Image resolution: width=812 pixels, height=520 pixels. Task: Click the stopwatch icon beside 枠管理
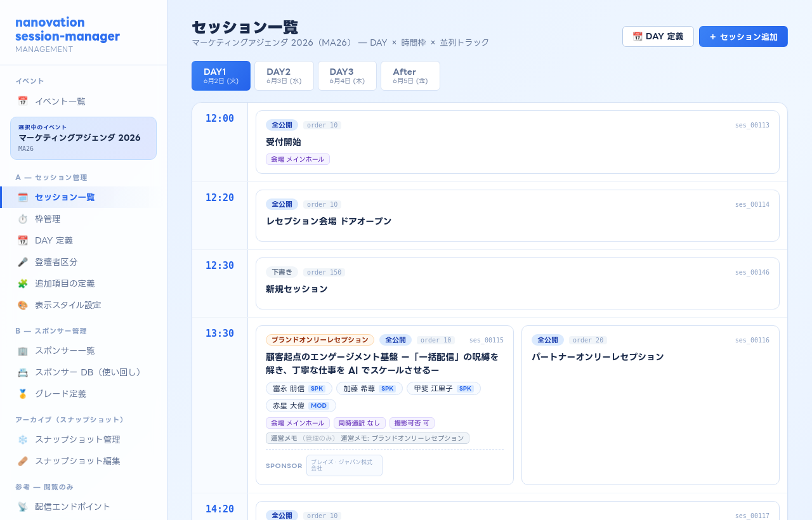[x=23, y=219]
